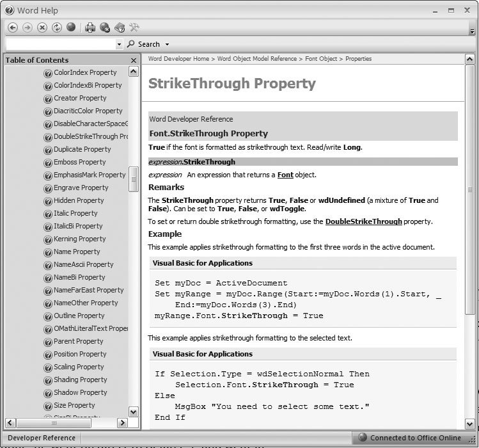Click the help icon beside Emboss Property

coord(48,163)
